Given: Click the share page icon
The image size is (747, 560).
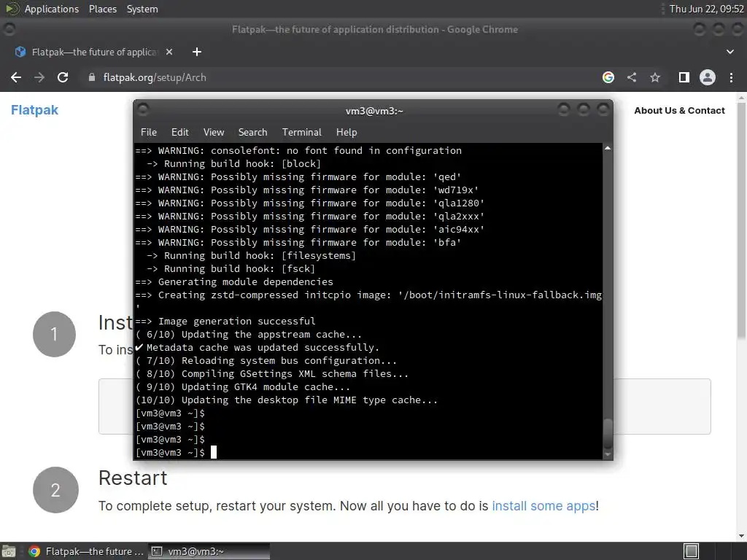Looking at the screenshot, I should pos(632,77).
